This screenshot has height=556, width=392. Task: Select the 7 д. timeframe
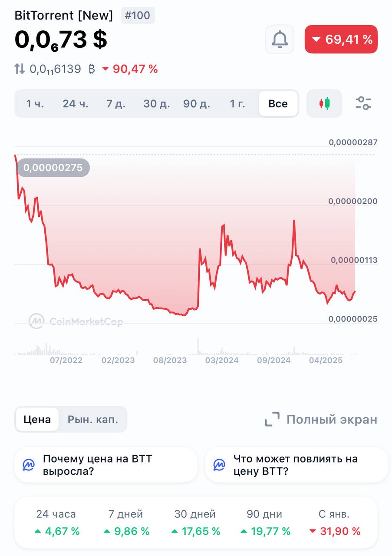point(116,104)
